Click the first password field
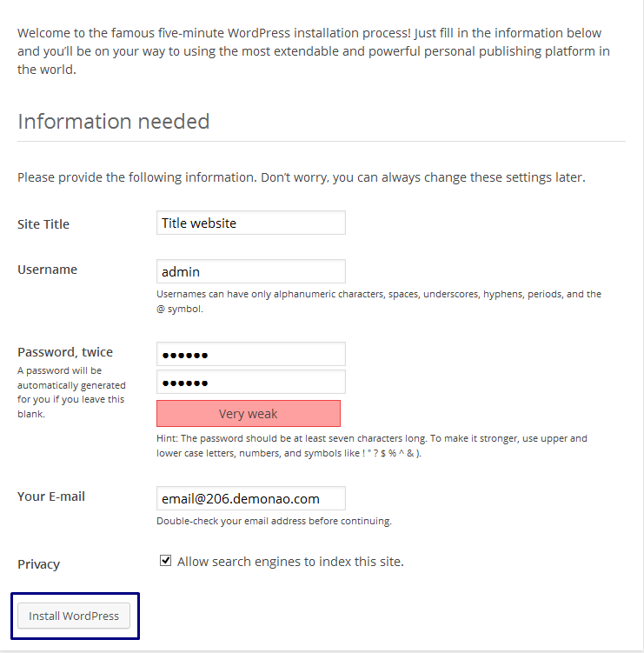This screenshot has height=653, width=644. [250, 354]
